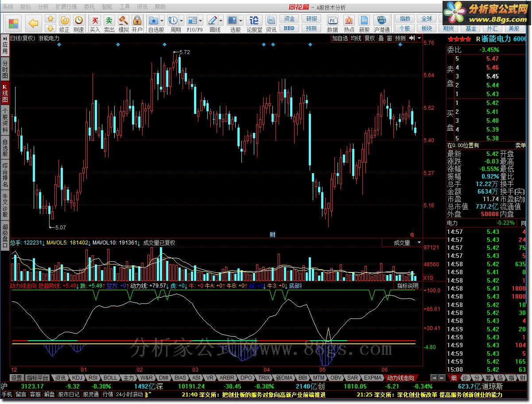Viewport: 532px width, 404px height.
Task: Click the 指数 index button
Action: pyautogui.click(x=405, y=19)
